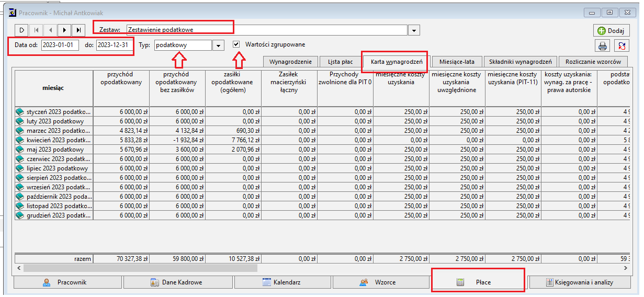Viewport: 644px width, 297px height.
Task: Select the Miesiące-lata tab
Action: (457, 62)
